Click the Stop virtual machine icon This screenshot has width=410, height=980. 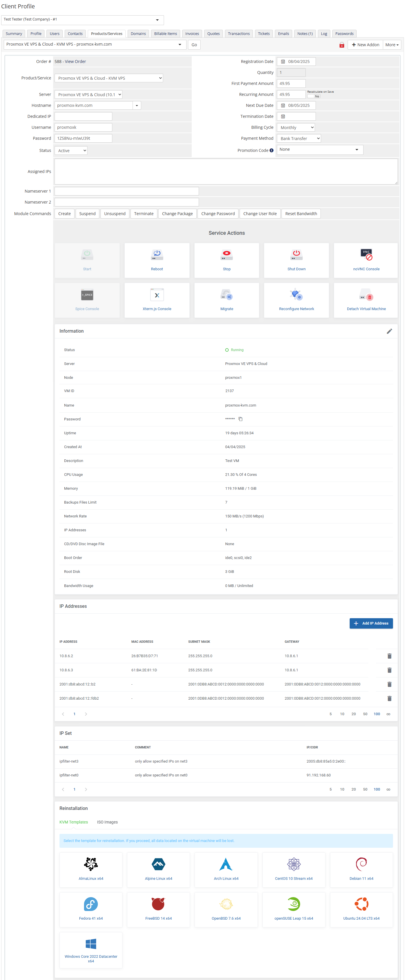[x=226, y=254]
